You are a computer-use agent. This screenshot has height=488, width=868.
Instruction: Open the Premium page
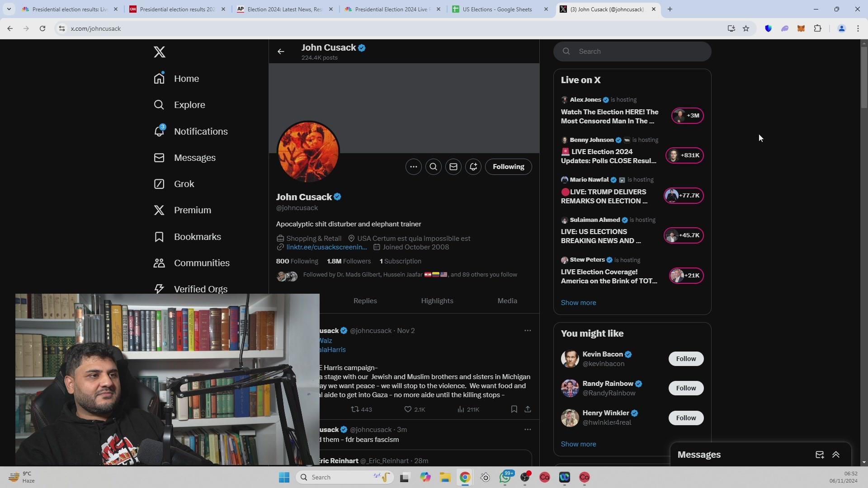coord(183,210)
